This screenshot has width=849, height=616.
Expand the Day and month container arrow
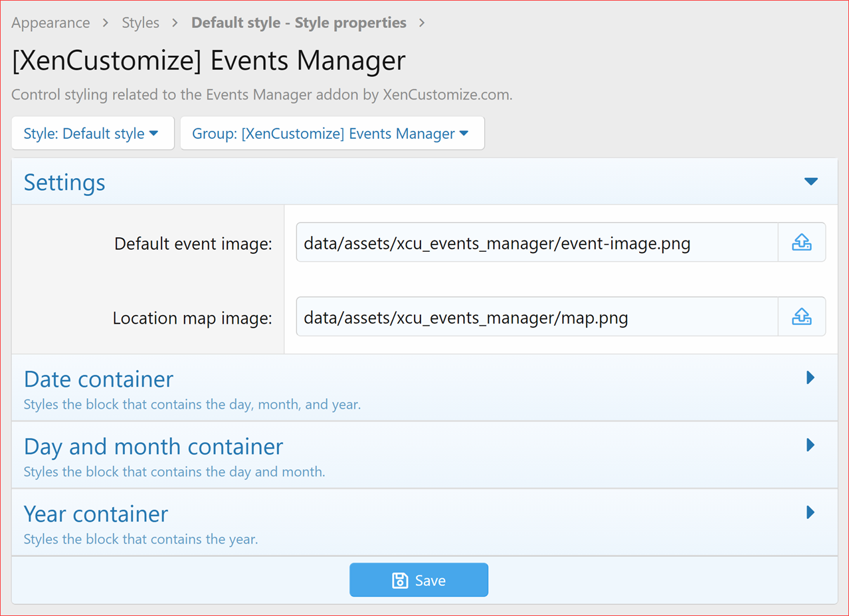[x=810, y=445]
